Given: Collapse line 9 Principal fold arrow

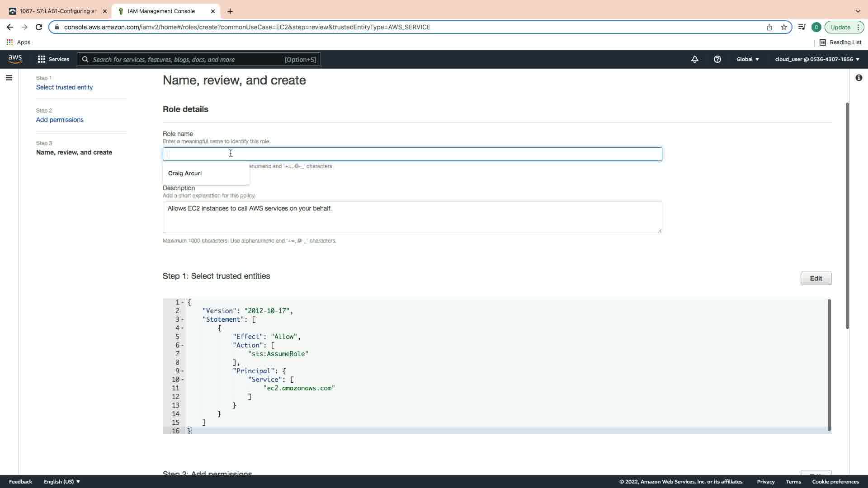Looking at the screenshot, I should pyautogui.click(x=183, y=371).
